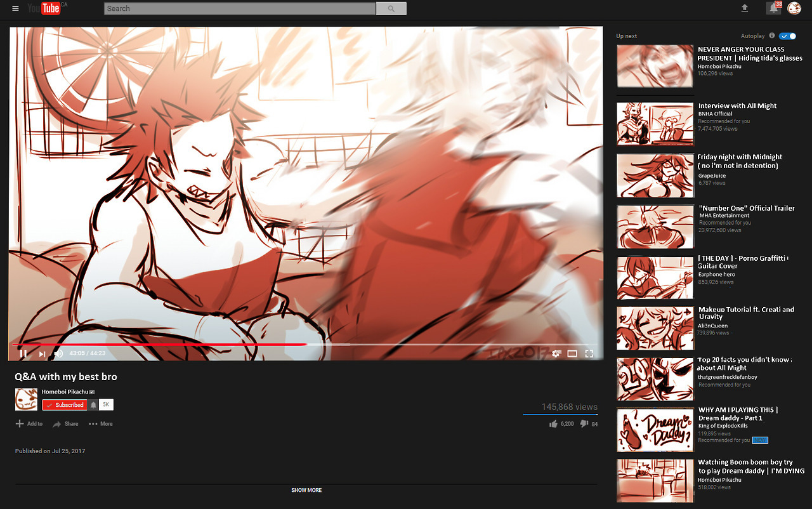This screenshot has width=812, height=509.
Task: Click MHA Entertainment channel name
Action: coord(724,216)
